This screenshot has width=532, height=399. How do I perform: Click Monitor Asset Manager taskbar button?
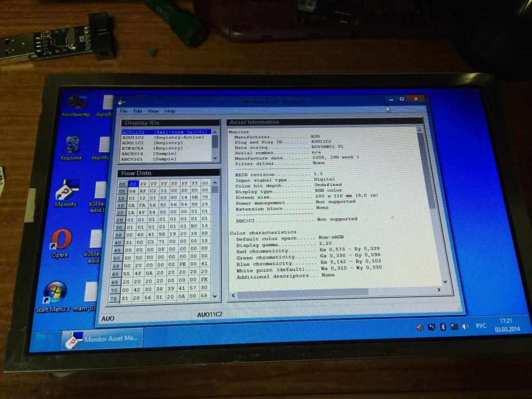(x=101, y=338)
